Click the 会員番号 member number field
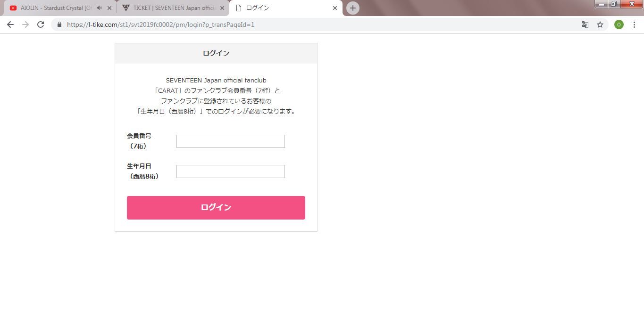This screenshot has height=318, width=644. point(231,141)
